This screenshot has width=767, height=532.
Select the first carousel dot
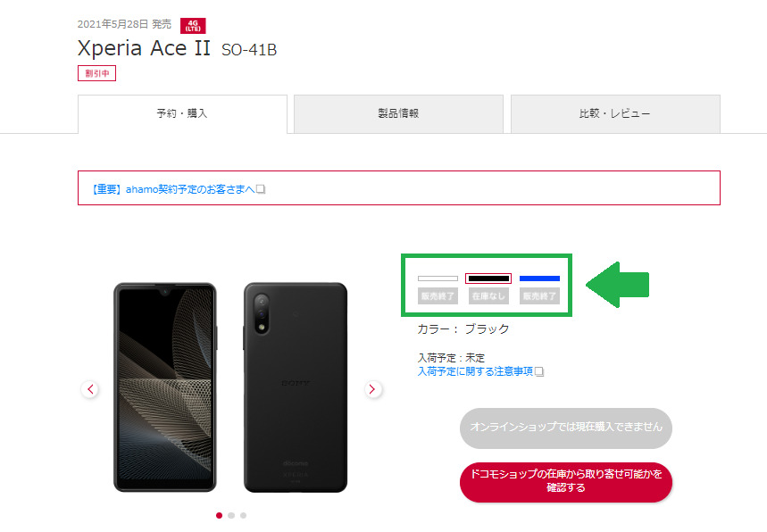[219, 515]
